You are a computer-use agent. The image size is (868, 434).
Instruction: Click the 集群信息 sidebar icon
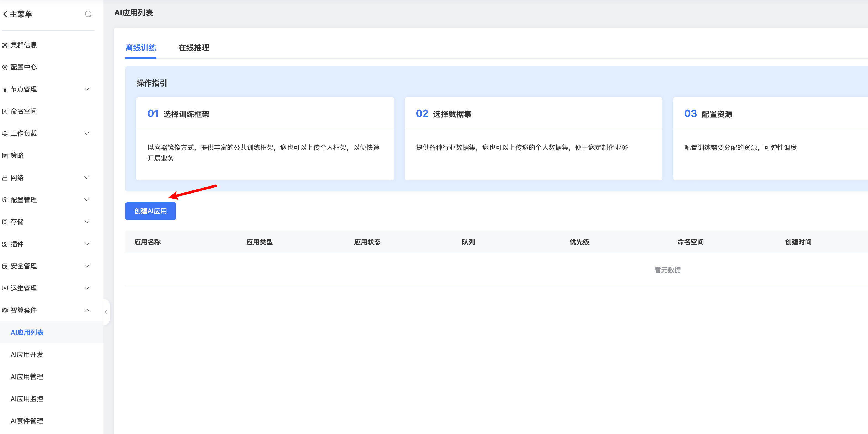click(x=5, y=45)
